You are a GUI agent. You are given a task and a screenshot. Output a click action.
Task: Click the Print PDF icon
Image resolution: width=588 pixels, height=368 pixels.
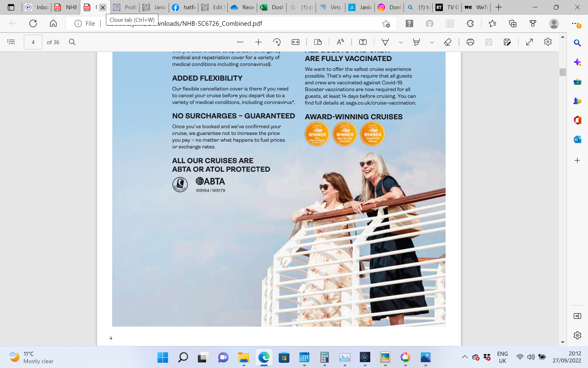tap(470, 42)
